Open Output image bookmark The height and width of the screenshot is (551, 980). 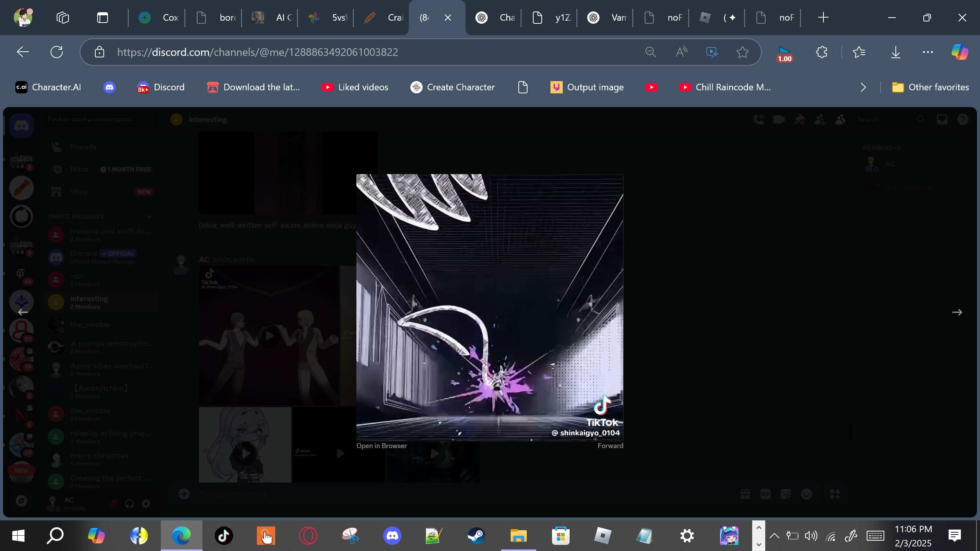pyautogui.click(x=587, y=87)
